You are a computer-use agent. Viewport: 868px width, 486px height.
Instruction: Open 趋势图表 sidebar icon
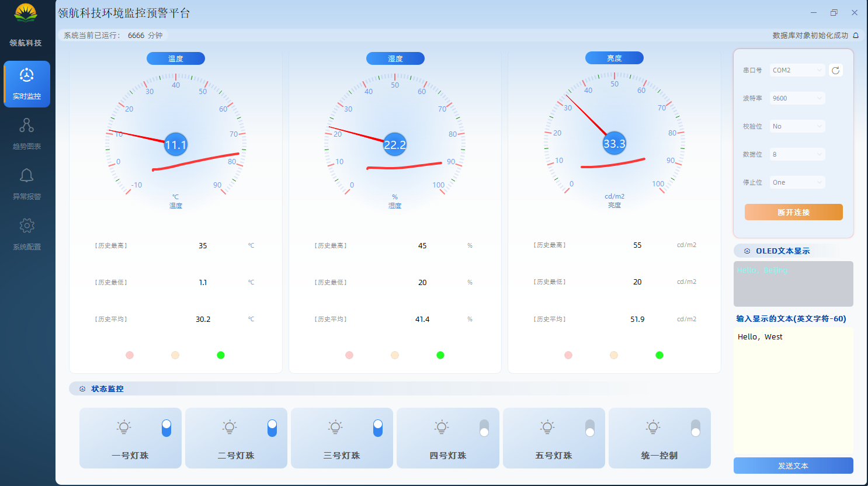point(27,125)
